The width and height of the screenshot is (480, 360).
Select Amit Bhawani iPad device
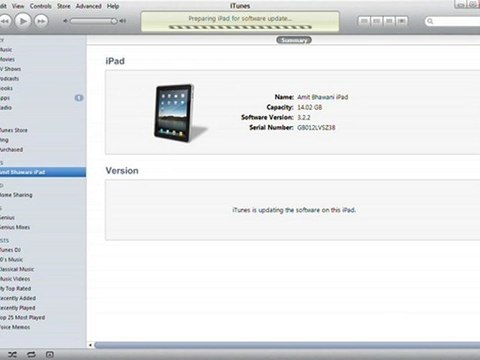coord(43,172)
